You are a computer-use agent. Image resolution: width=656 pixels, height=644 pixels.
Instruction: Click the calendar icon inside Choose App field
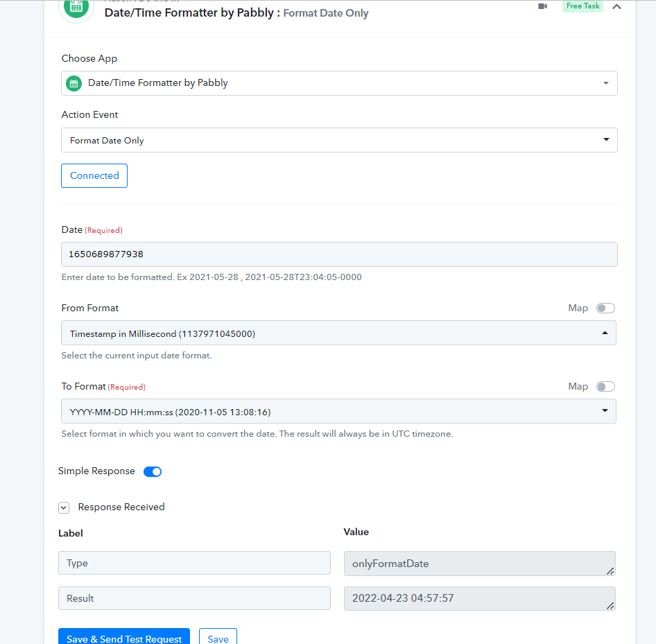pyautogui.click(x=74, y=84)
